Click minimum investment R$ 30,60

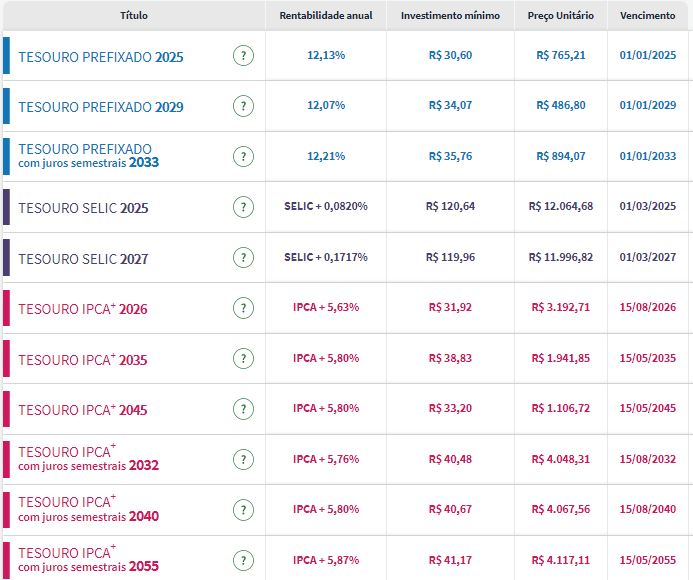coord(450,55)
